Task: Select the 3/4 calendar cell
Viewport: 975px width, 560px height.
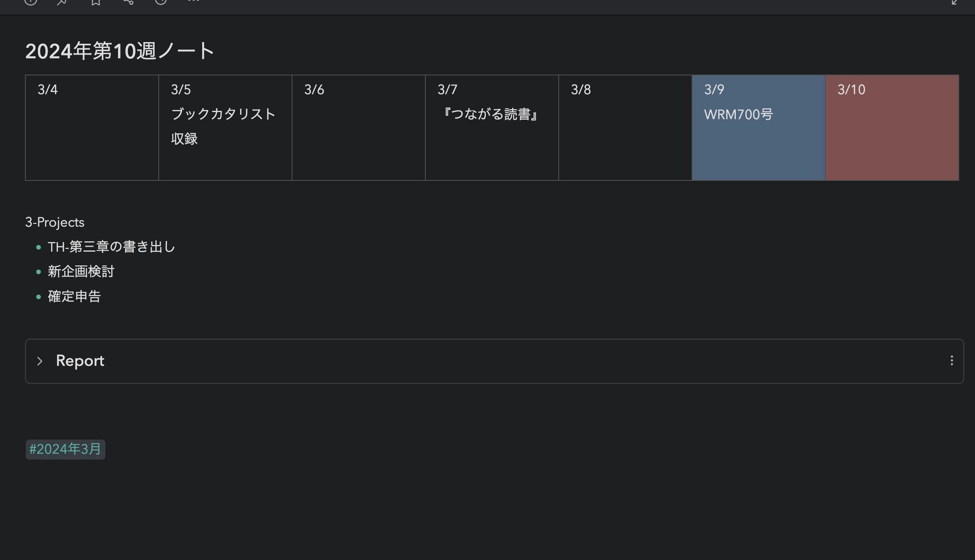Action: click(92, 127)
